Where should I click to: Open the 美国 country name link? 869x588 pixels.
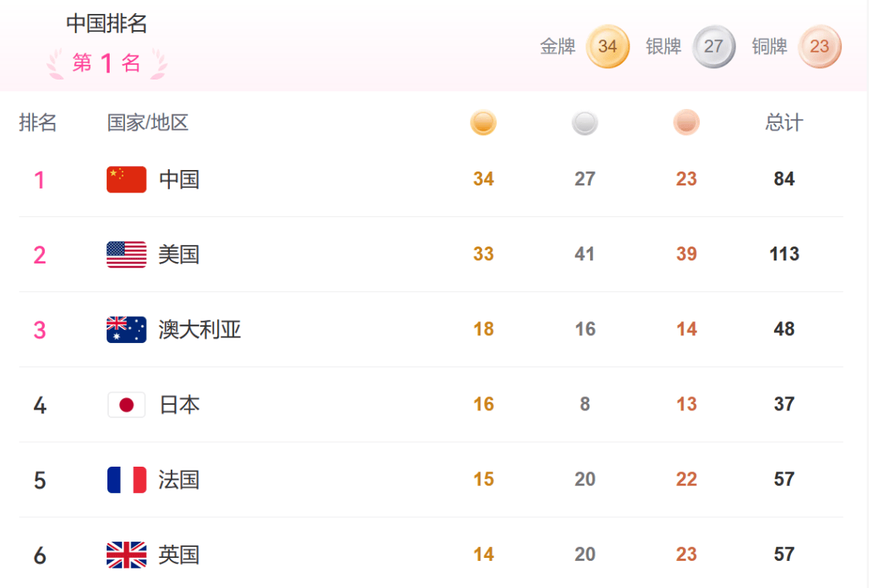[x=179, y=254]
